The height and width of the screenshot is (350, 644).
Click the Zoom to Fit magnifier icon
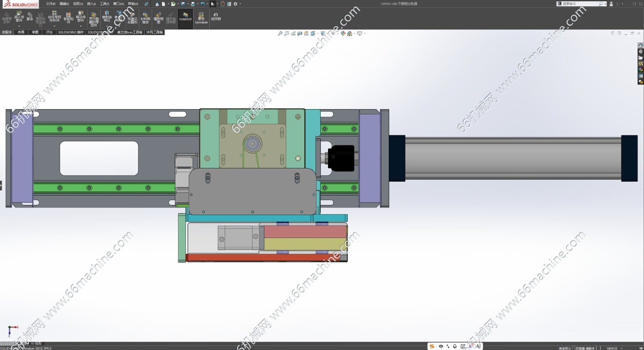coord(280,33)
